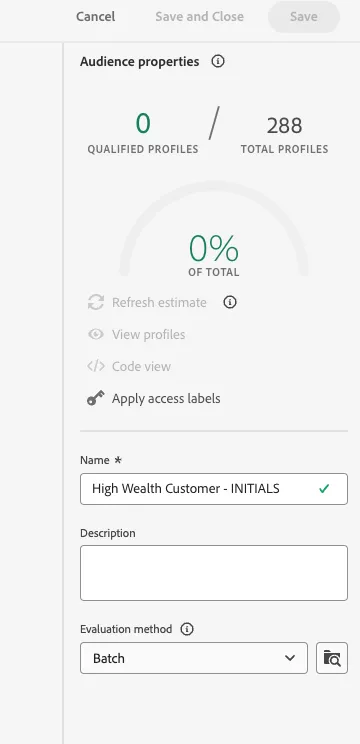This screenshot has height=744, width=360.
Task: Click the Save and Close button
Action: click(x=200, y=17)
